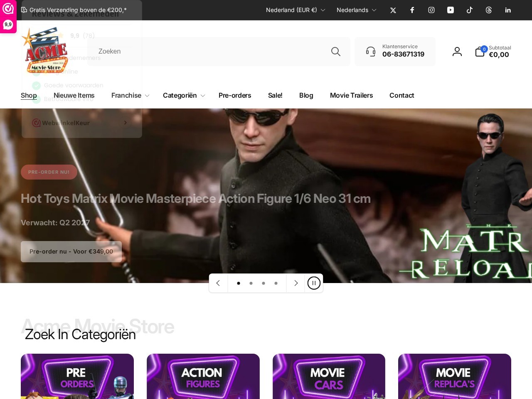Viewport: 532px width, 399px height.
Task: Open the Facebook social icon
Action: 412,10
